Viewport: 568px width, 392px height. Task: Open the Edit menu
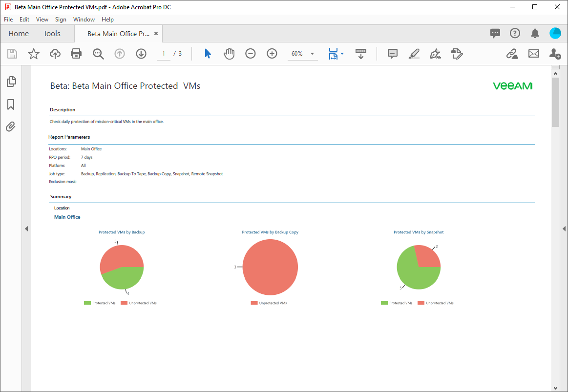[x=24, y=20]
